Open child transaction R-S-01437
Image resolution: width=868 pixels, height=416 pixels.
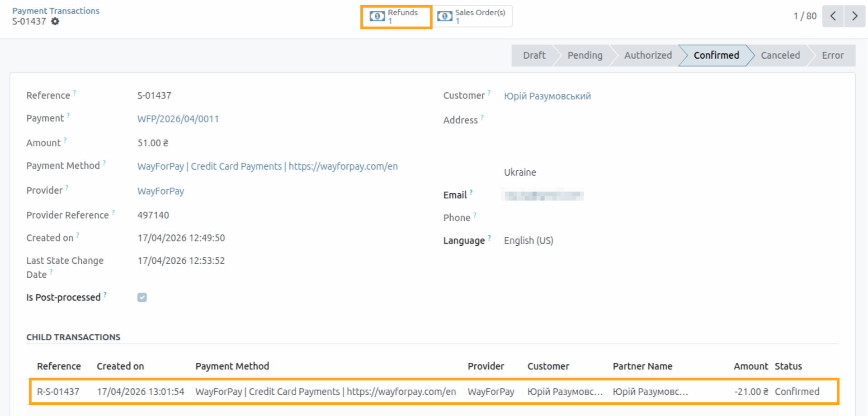[58, 392]
